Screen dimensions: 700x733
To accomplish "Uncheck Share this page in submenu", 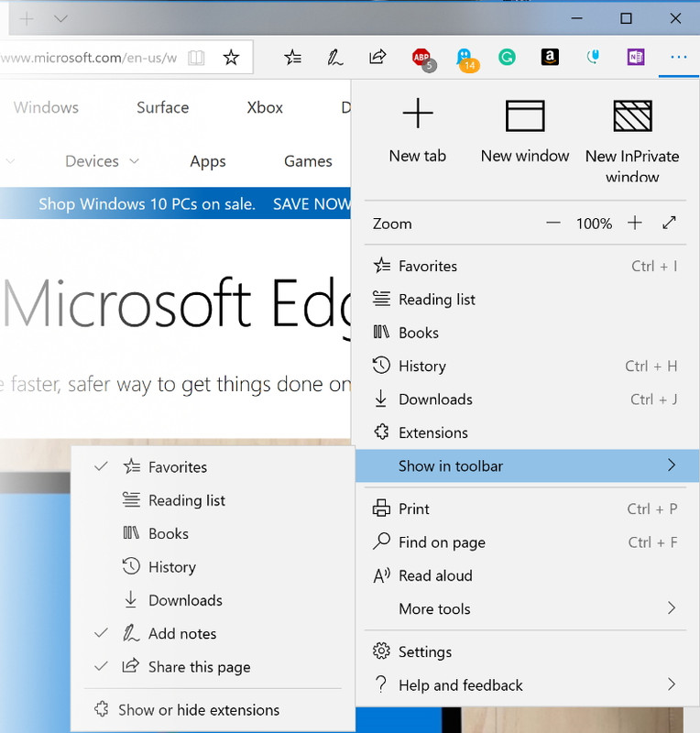I will [x=213, y=667].
